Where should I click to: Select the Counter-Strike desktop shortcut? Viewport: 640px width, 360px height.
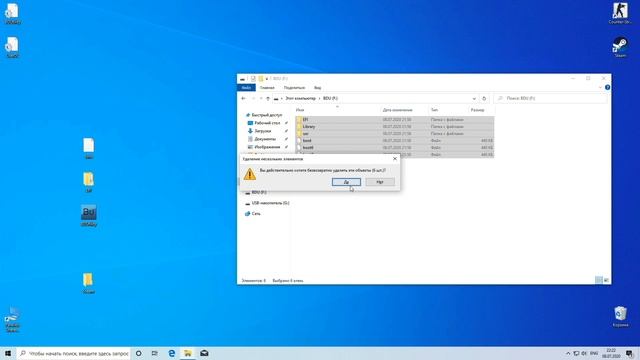click(x=620, y=13)
